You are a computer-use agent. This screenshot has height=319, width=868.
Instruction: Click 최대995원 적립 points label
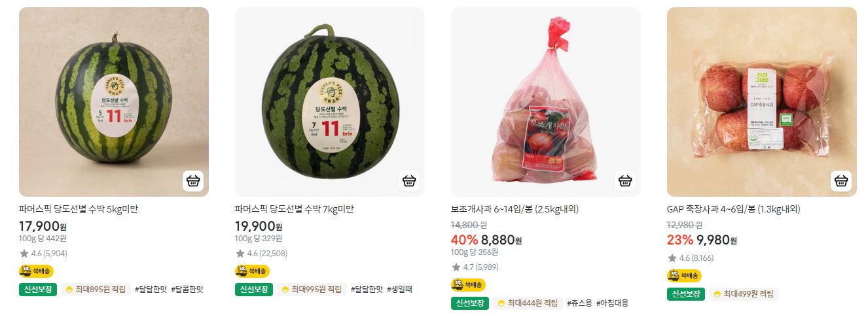tap(310, 289)
